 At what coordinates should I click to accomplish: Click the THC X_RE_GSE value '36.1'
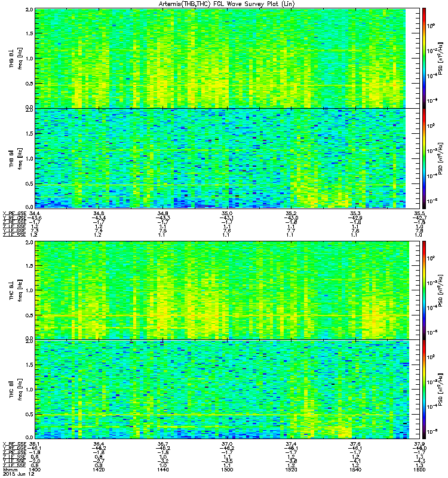click(35, 444)
